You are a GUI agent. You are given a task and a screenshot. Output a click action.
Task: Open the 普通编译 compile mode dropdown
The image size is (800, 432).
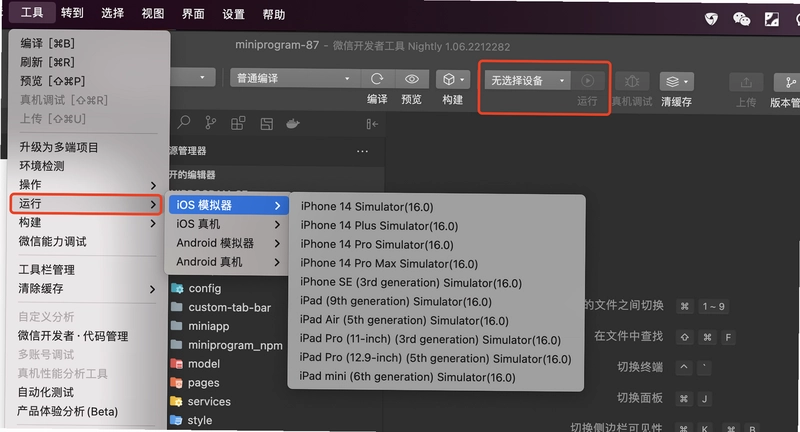(293, 79)
